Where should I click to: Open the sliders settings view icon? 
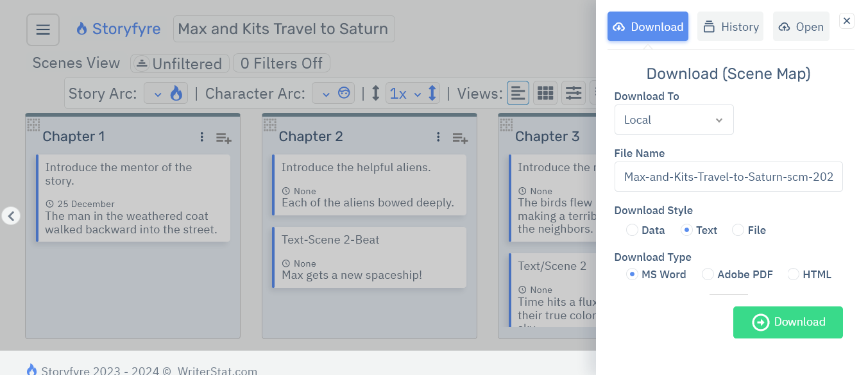point(573,94)
